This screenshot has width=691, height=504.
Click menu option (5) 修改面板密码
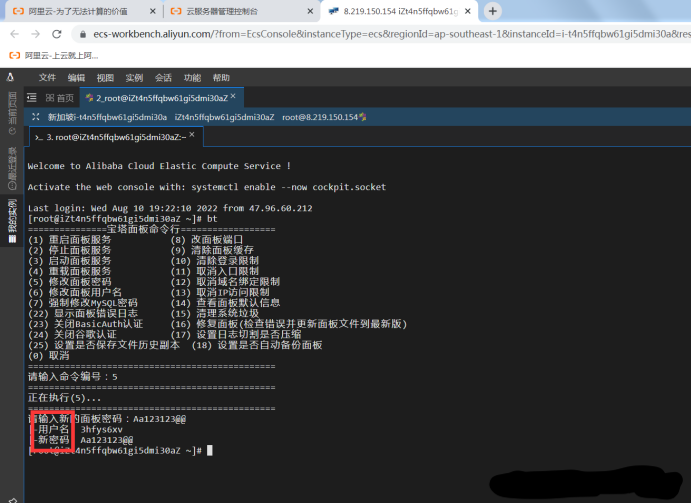click(x=70, y=282)
